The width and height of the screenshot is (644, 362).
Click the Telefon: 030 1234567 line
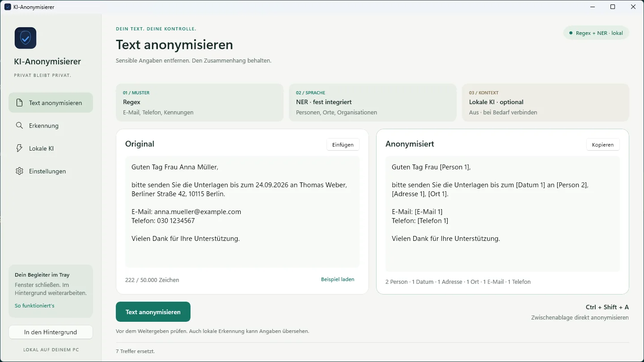(x=163, y=221)
